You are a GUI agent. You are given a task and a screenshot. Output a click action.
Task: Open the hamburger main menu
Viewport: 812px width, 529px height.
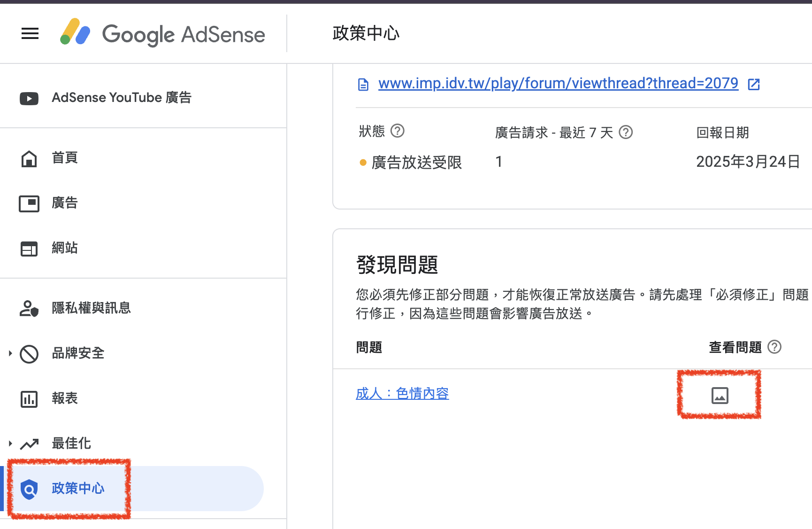(30, 34)
